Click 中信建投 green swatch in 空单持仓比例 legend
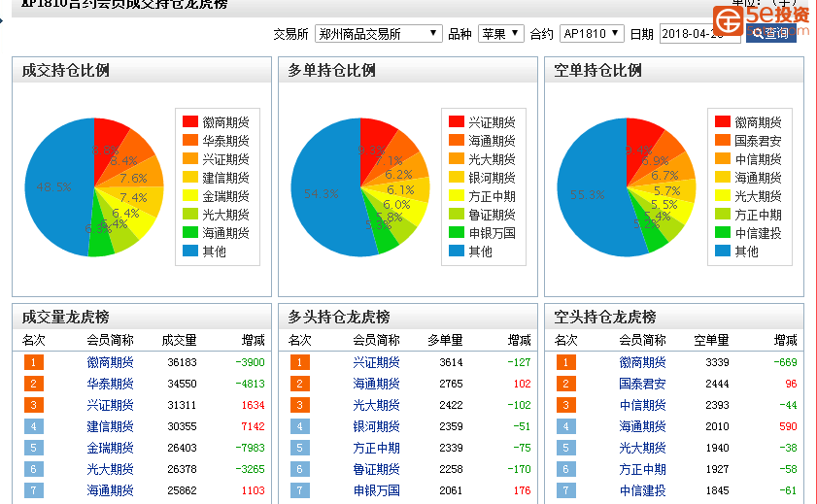 coord(723,233)
